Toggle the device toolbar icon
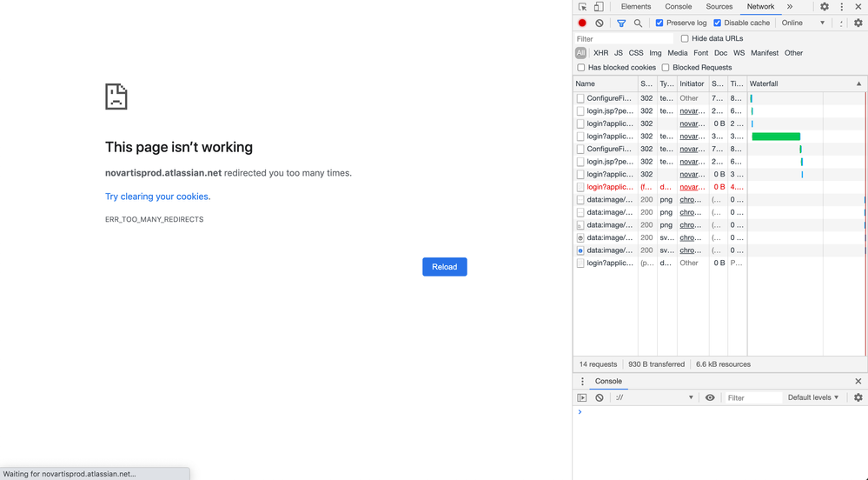The image size is (868, 480). (x=599, y=7)
